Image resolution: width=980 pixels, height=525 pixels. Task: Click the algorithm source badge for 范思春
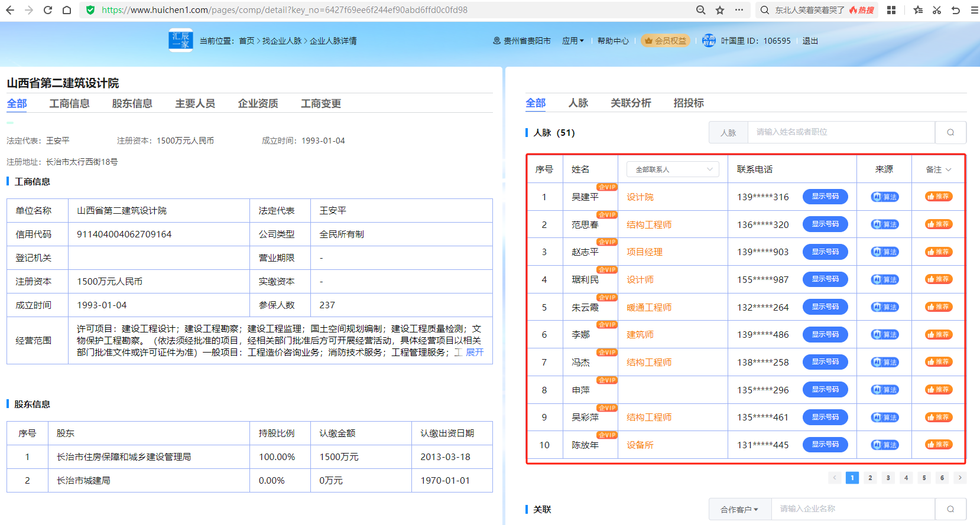point(885,224)
